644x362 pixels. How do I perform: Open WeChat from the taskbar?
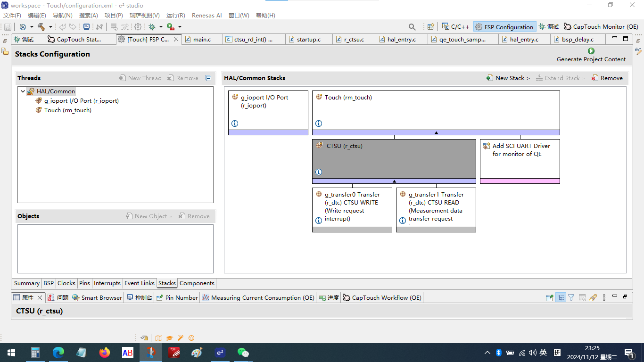point(243,353)
